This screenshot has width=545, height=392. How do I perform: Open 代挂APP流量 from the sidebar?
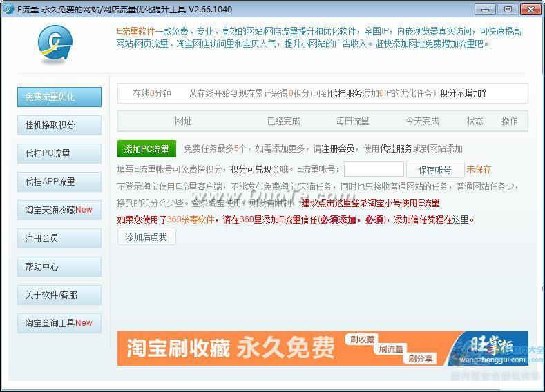coord(59,182)
